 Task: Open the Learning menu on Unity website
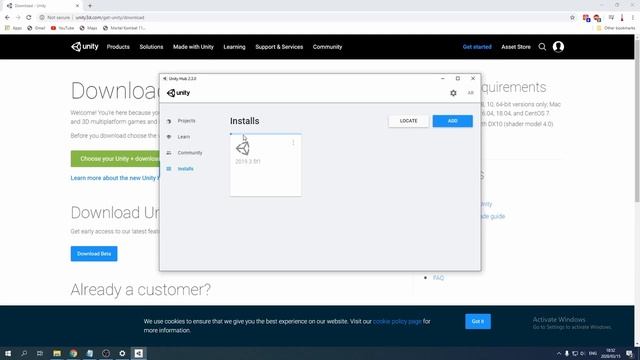click(234, 47)
